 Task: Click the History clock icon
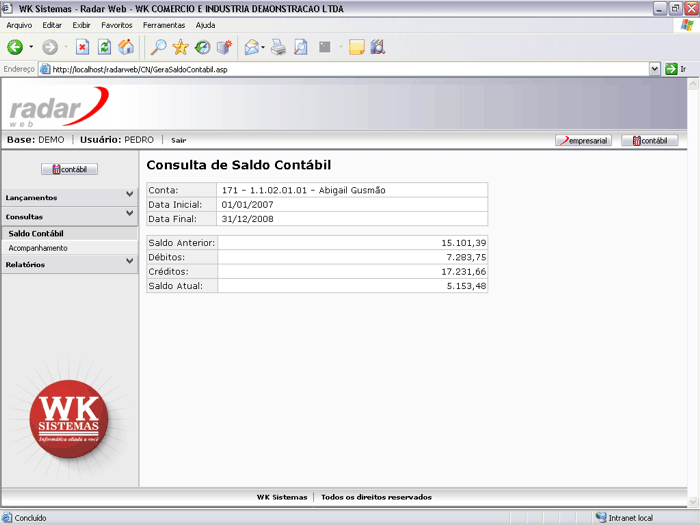coord(202,47)
